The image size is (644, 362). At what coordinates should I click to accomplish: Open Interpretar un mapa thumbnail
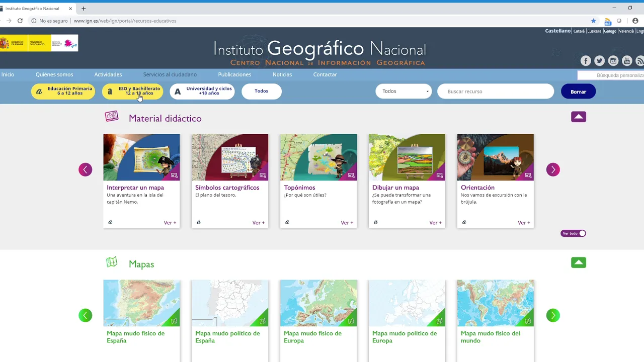pyautogui.click(x=141, y=157)
